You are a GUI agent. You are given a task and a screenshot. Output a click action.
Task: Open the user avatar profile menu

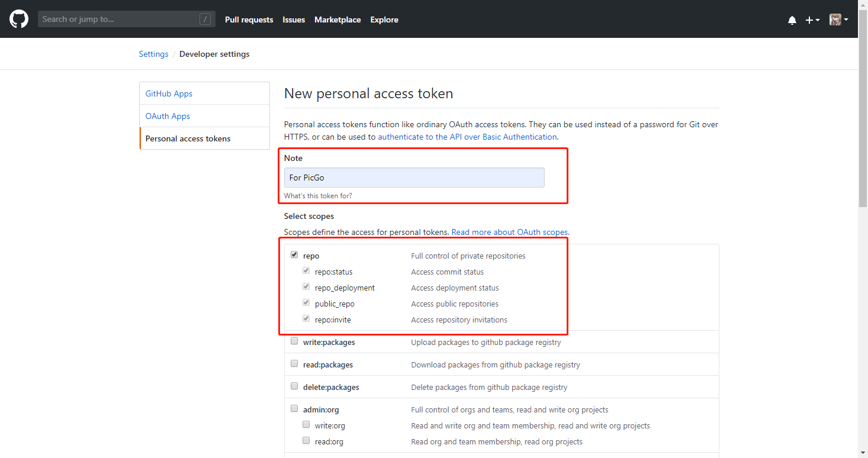(838, 20)
